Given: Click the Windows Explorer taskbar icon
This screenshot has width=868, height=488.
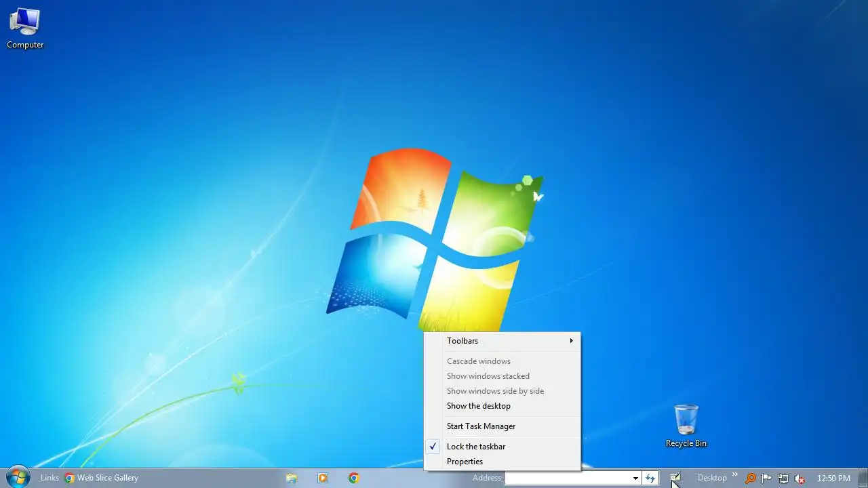Looking at the screenshot, I should [x=292, y=478].
